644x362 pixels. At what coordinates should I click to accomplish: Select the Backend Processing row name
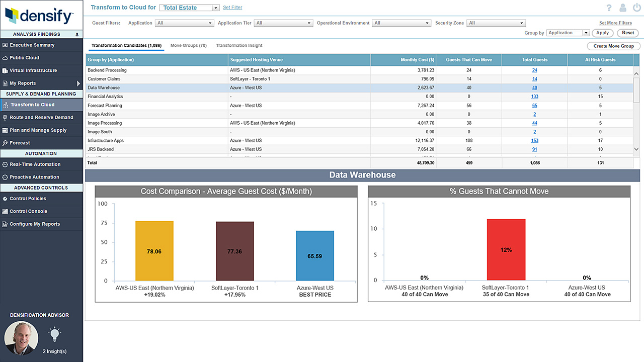[107, 70]
